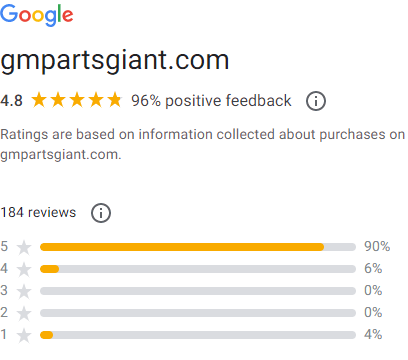This screenshot has width=408, height=360.
Task: Select the 4-star rating bar
Action: tap(198, 269)
